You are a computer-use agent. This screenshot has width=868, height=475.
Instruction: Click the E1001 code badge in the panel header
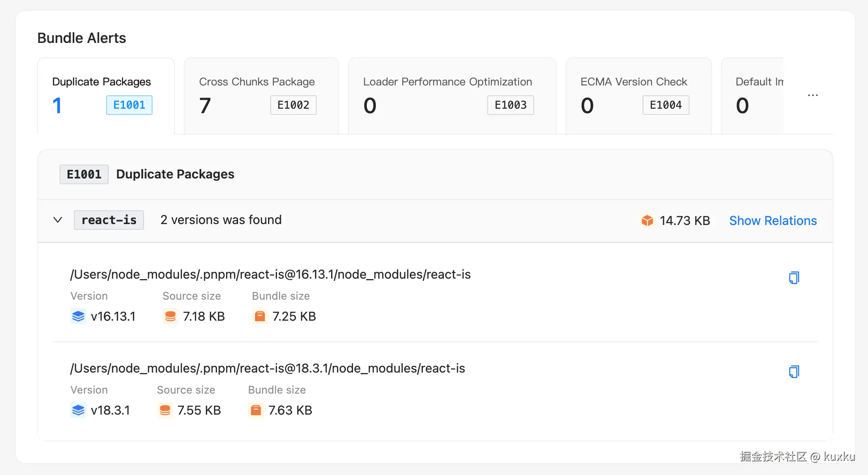click(84, 174)
